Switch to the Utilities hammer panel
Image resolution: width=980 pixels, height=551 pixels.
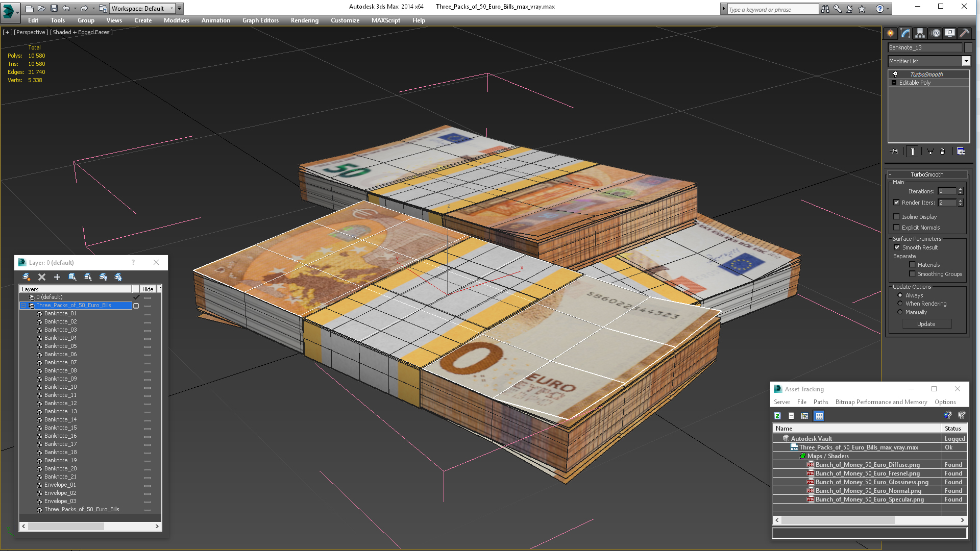click(964, 33)
